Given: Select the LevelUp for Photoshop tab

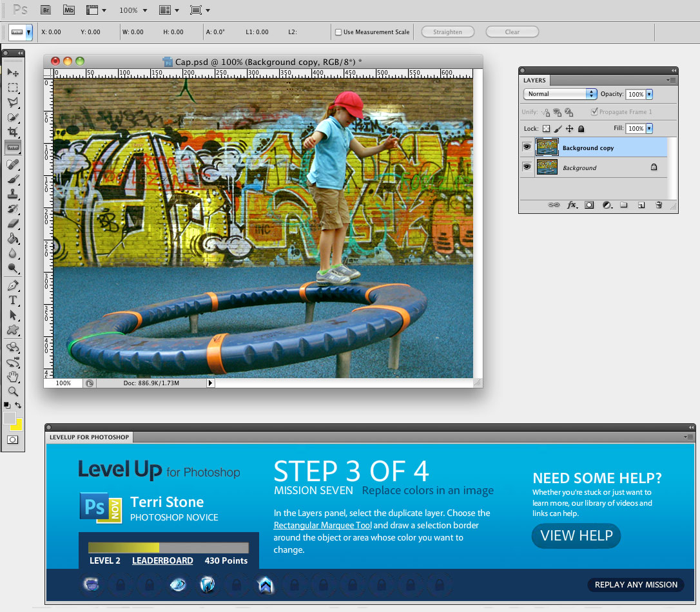Looking at the screenshot, I should tap(89, 437).
